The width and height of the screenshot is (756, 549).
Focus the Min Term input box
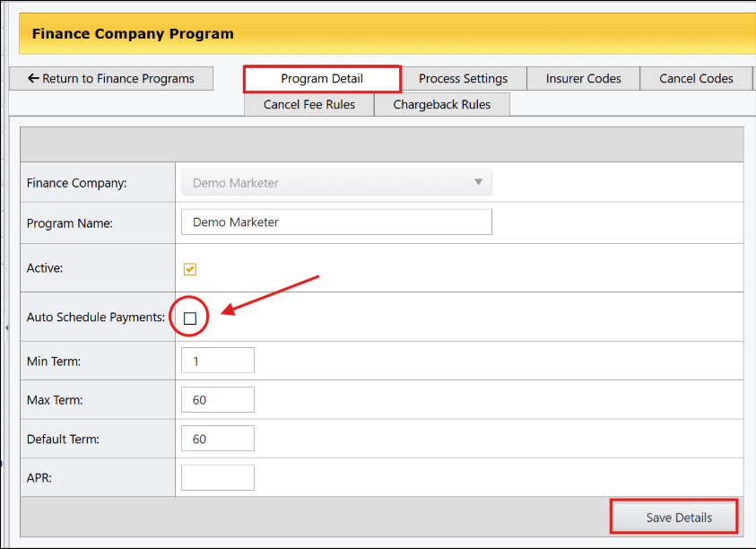(218, 361)
